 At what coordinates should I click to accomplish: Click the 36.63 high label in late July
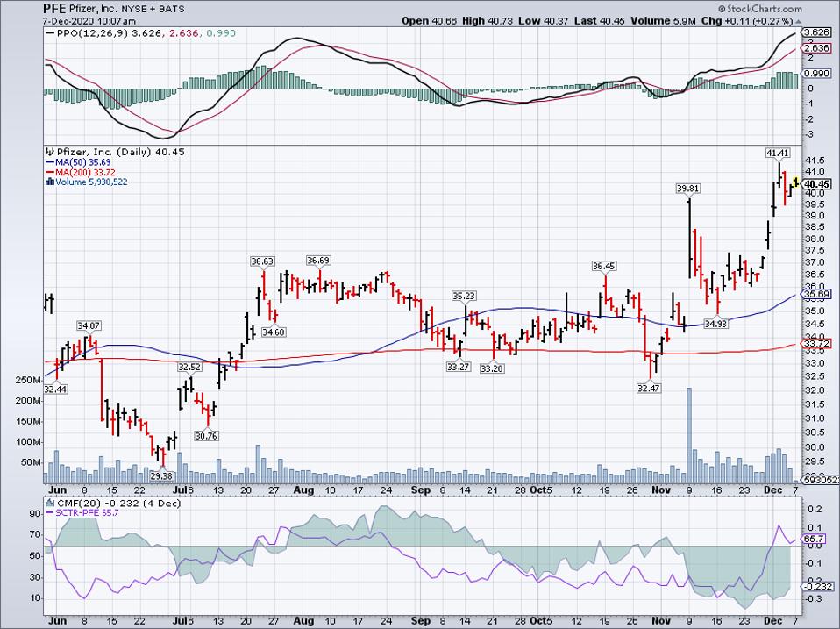pos(262,261)
